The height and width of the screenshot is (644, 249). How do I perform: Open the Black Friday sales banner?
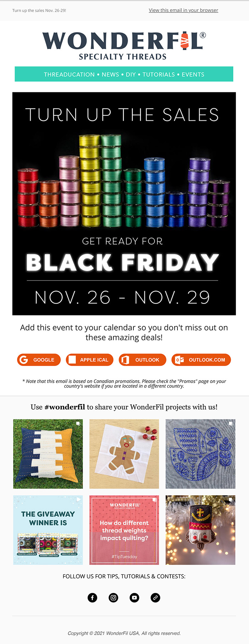click(124, 203)
